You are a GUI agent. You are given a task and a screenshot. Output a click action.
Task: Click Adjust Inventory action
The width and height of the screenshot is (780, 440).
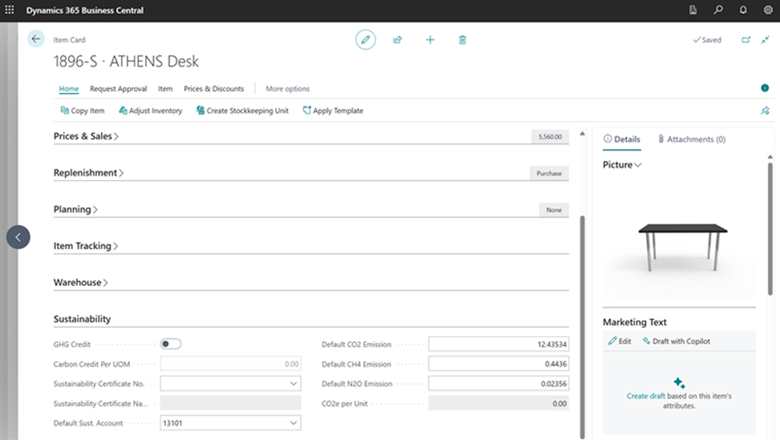tap(150, 110)
